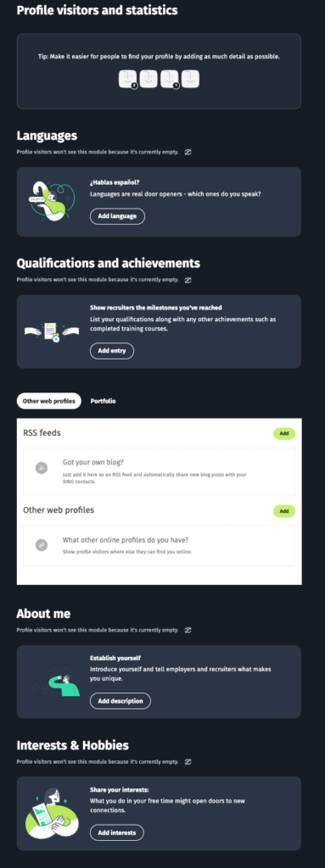The image size is (325, 868).
Task: Toggle visibility icon under Qualifications and achievements
Action: (188, 280)
